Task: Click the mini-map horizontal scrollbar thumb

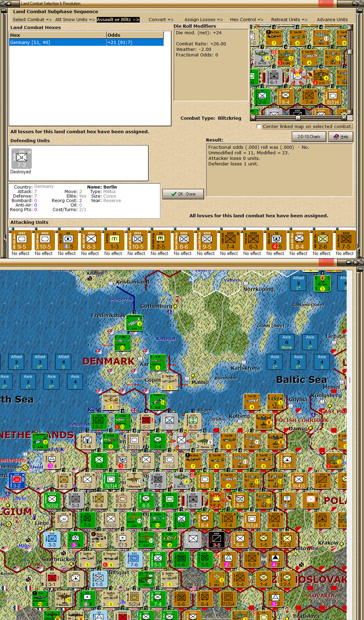Action: coord(298,118)
